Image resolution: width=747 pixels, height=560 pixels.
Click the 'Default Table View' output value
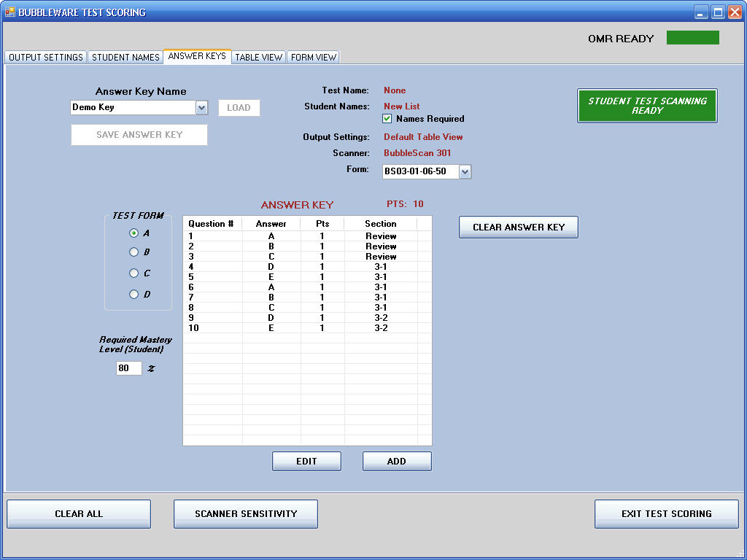click(423, 136)
